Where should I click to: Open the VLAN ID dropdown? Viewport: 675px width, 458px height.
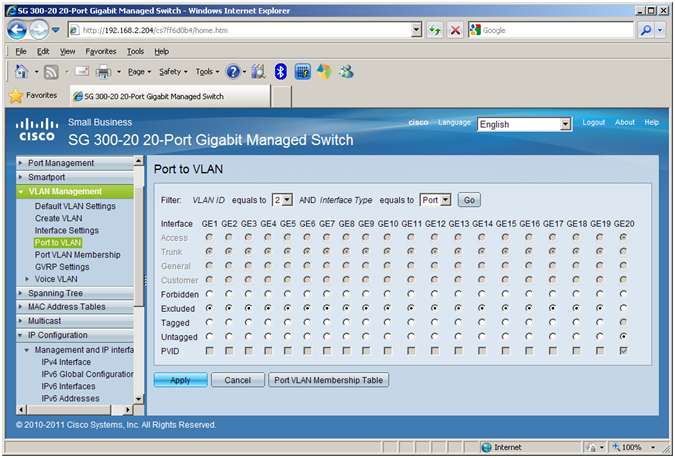282,200
